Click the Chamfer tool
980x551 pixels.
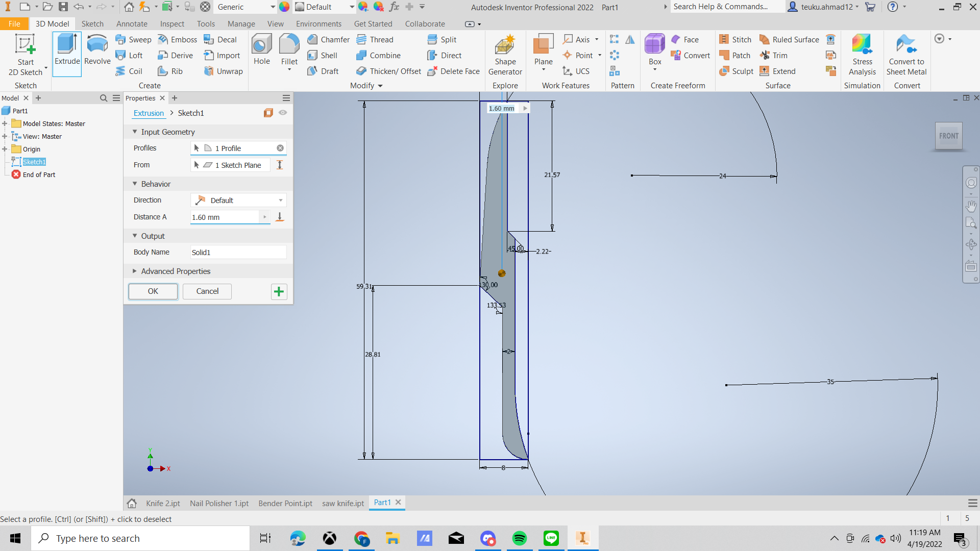tap(329, 39)
